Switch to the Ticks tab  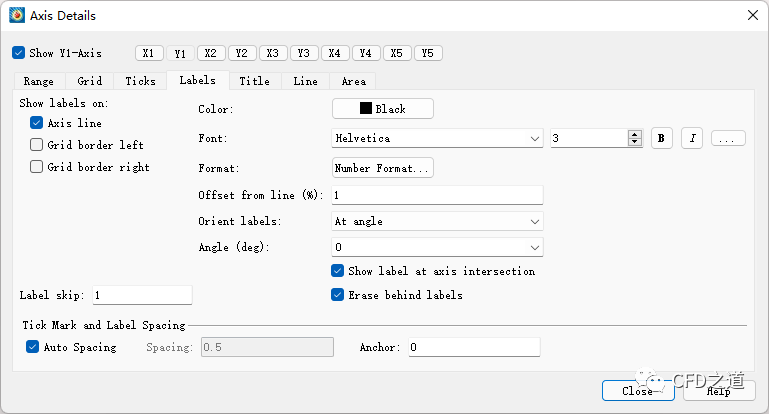[x=140, y=81]
